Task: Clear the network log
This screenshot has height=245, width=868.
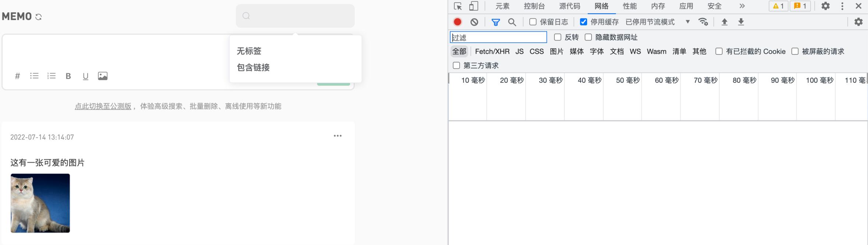Action: 474,22
